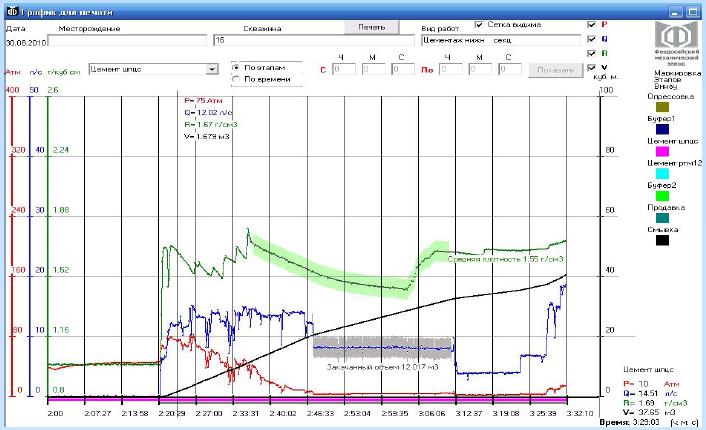The height and width of the screenshot is (430, 706).
Task: Click the 'Печать' print button
Action: click(372, 27)
